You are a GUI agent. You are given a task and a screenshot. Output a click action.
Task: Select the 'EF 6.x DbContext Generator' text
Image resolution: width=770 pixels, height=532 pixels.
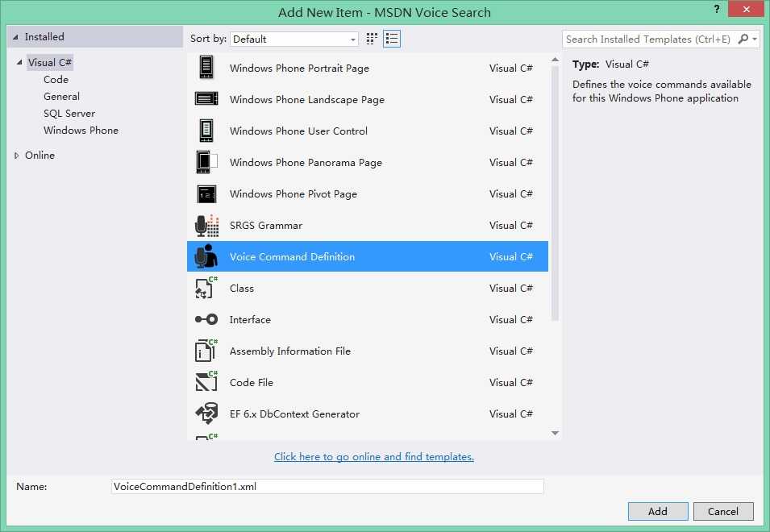[x=294, y=414]
